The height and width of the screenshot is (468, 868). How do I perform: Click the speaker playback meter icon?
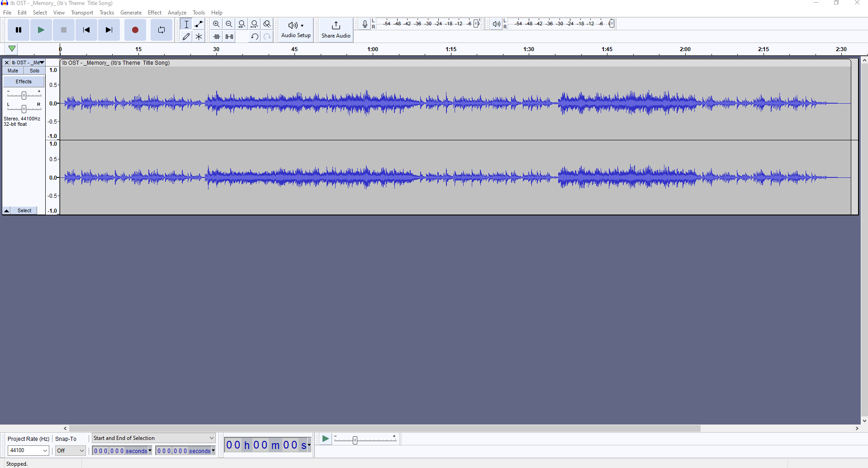coord(497,24)
